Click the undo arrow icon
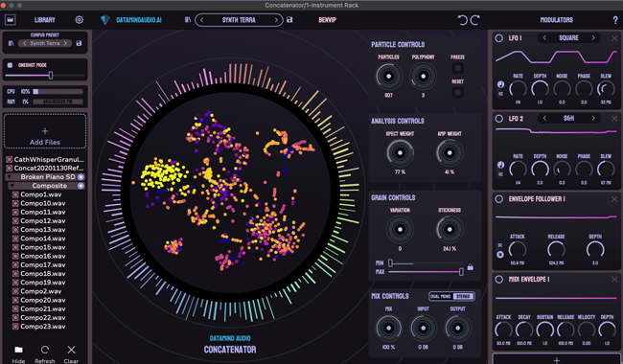Viewport: 623px width, 364px height. [x=463, y=20]
